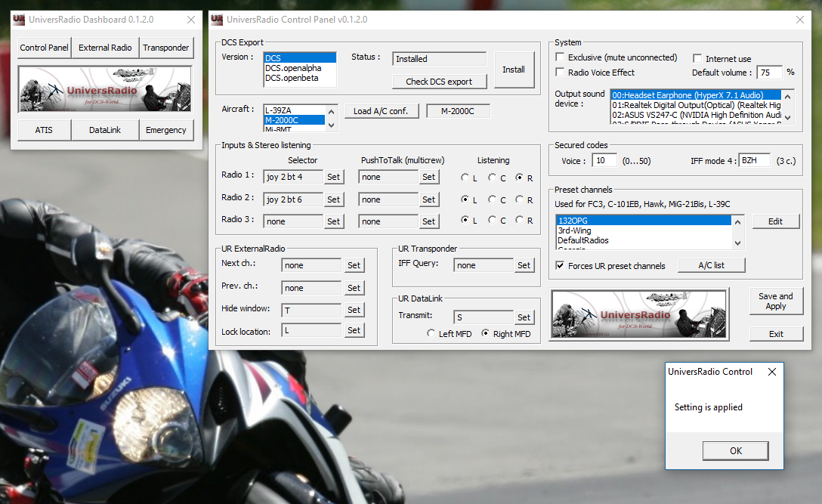Click Output sound device list up arrow
This screenshot has height=504, width=822.
click(787, 97)
